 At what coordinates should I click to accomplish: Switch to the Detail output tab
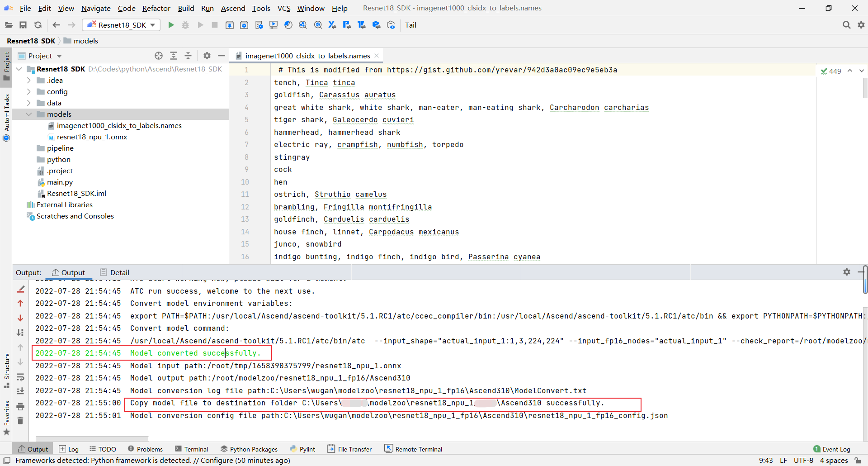pos(115,272)
